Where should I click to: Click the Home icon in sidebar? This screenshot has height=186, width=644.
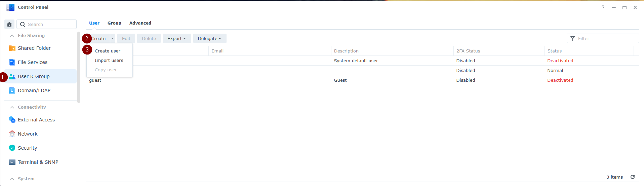[9, 24]
